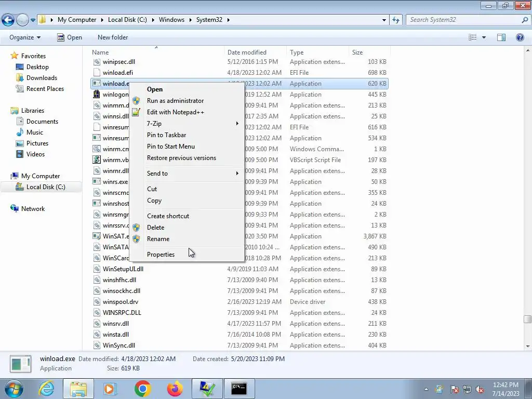Click the Local Disk (C:) breadcrumb

[x=127, y=20]
